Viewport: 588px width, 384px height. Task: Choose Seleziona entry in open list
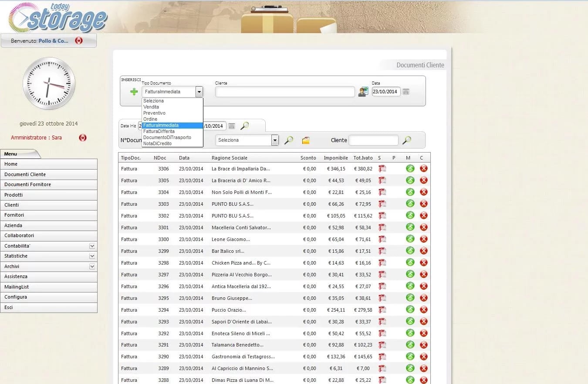pyautogui.click(x=172, y=101)
